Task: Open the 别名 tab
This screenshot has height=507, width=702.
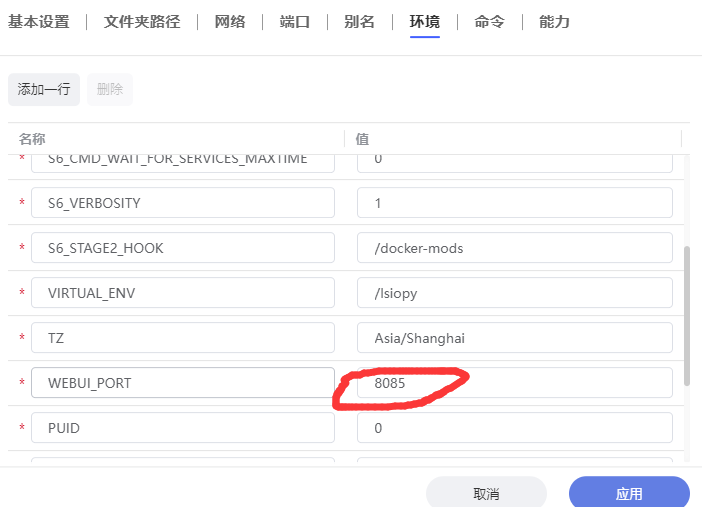Action: pos(359,22)
